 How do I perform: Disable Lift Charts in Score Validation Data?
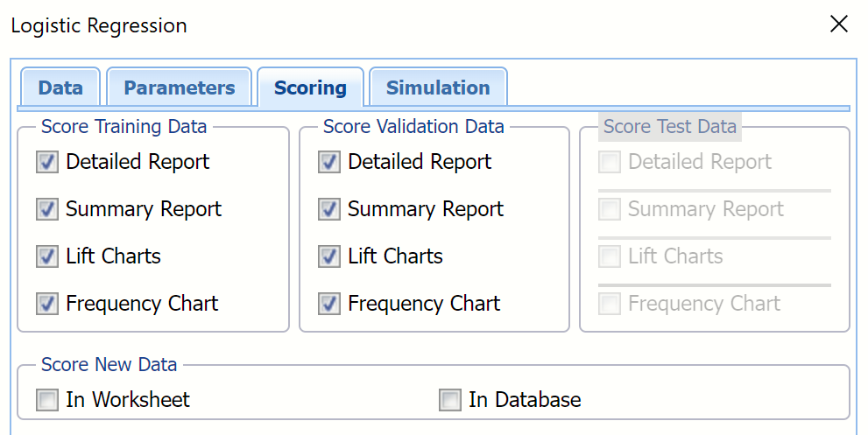coord(329,256)
